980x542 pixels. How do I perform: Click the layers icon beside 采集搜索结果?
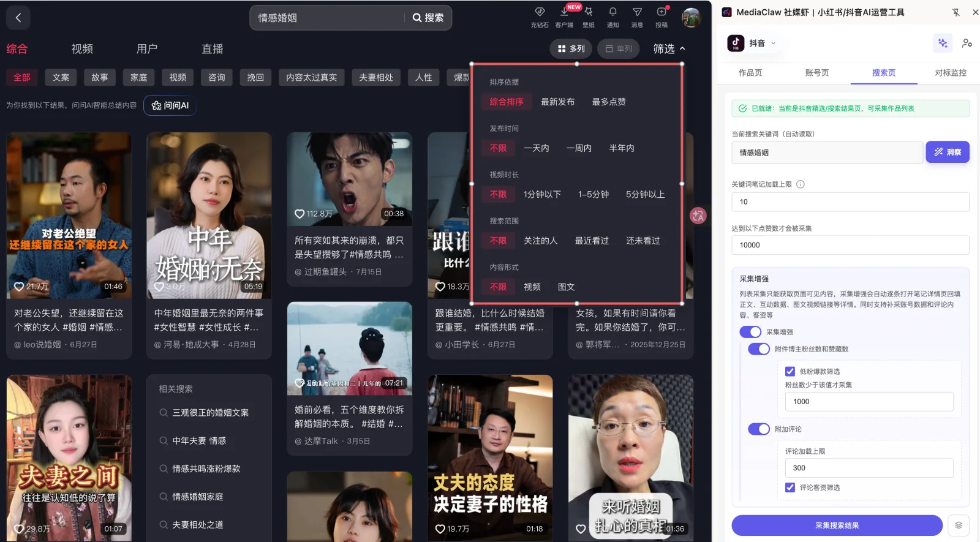pos(959,525)
